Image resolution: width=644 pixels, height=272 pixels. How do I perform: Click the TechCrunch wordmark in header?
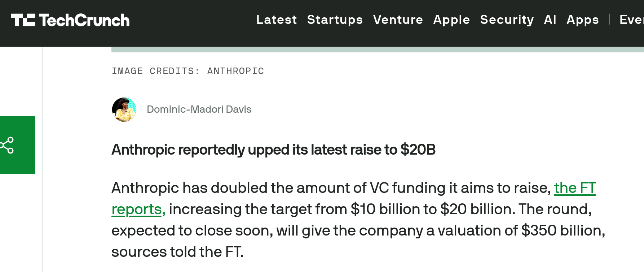click(x=84, y=20)
